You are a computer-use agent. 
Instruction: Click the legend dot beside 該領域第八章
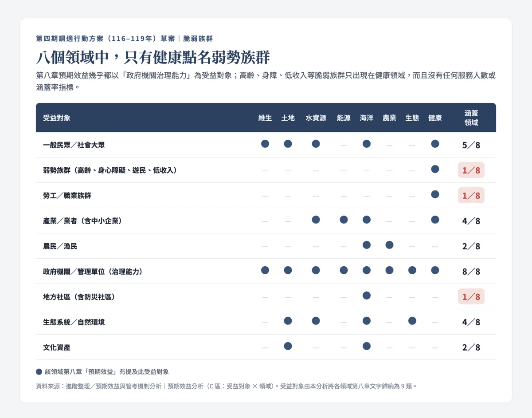pos(39,372)
